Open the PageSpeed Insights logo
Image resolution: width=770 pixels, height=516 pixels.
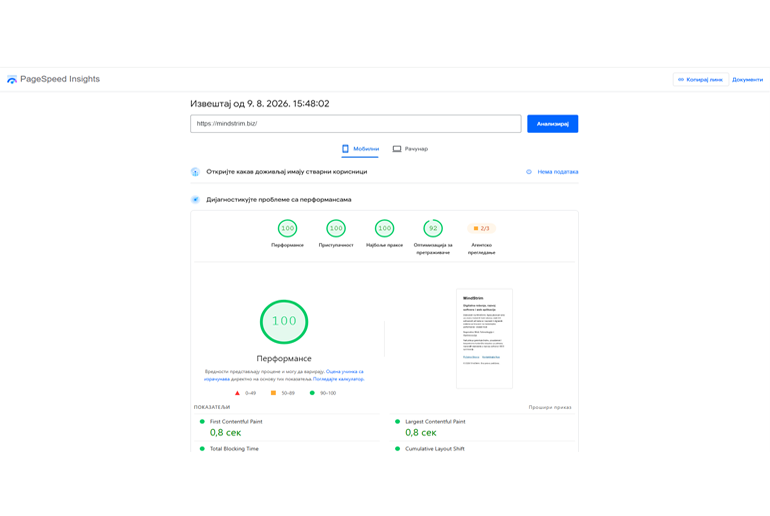tap(53, 79)
